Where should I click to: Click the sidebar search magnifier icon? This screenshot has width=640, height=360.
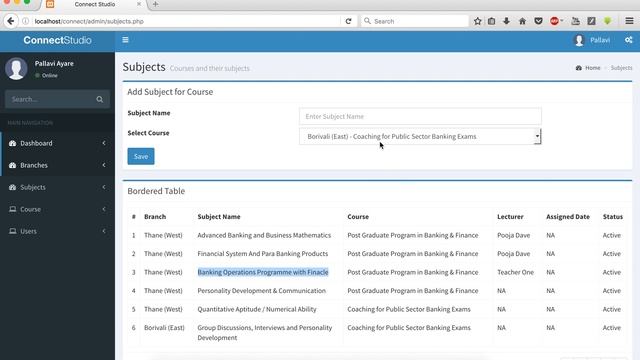click(x=100, y=99)
